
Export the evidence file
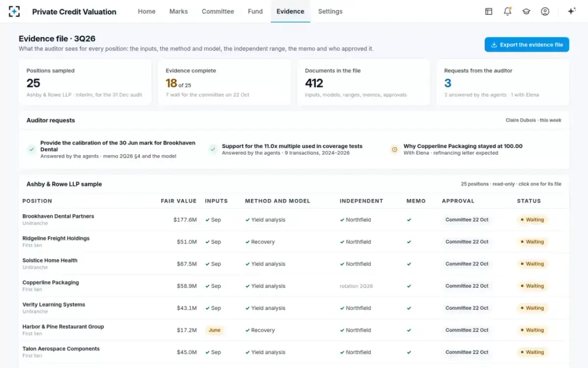pos(527,45)
